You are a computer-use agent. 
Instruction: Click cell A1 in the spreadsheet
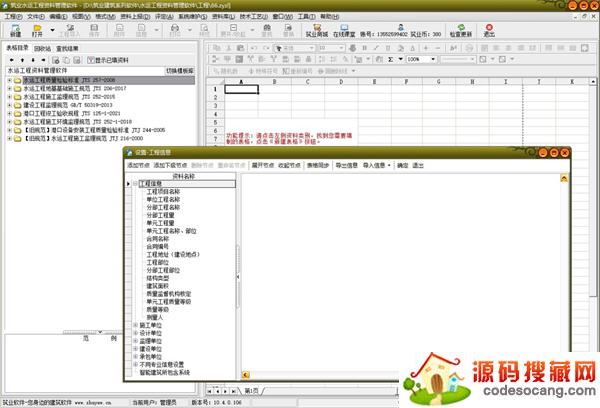(241, 89)
